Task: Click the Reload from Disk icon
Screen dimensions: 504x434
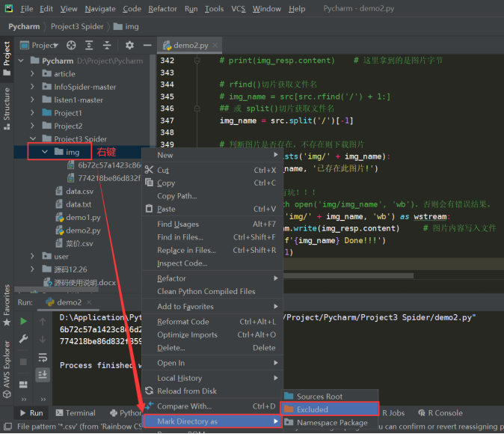Action: pyautogui.click(x=149, y=391)
